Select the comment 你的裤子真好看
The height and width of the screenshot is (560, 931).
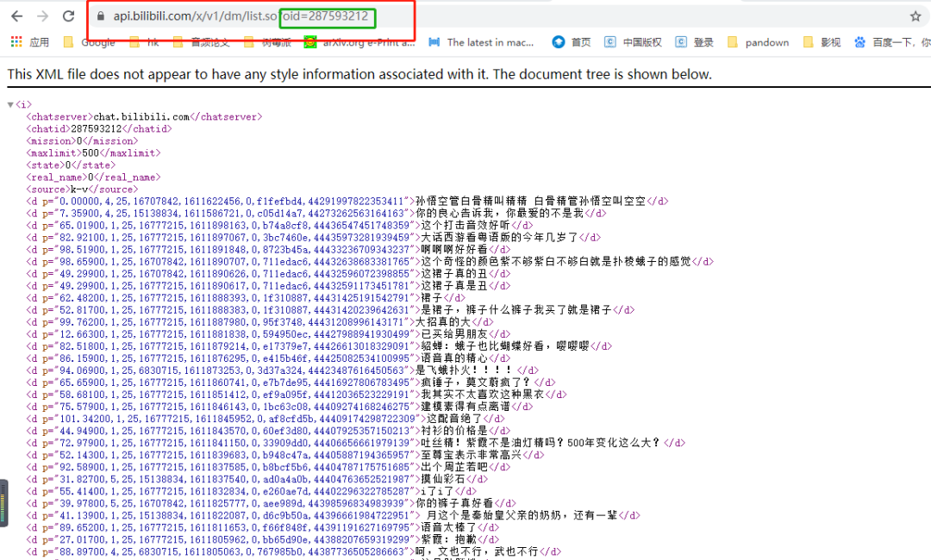pyautogui.click(x=454, y=503)
